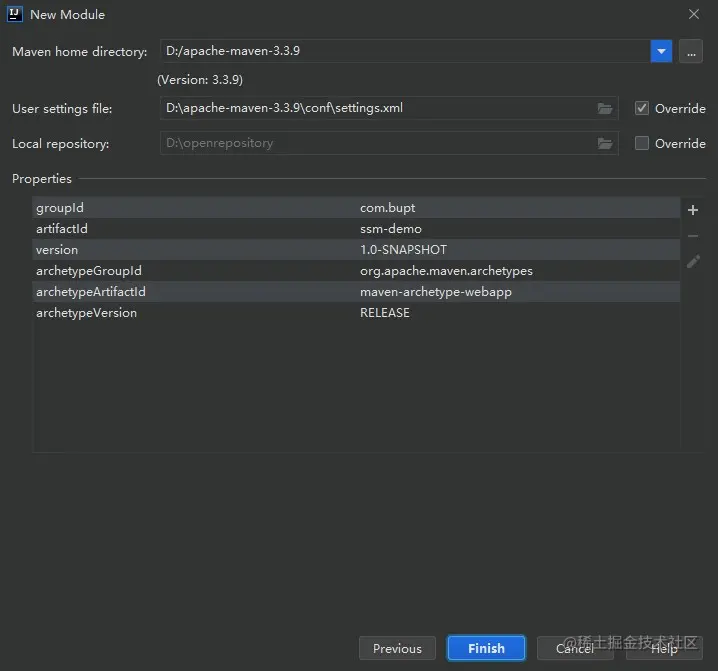Close the New Module dialog window

(x=694, y=14)
